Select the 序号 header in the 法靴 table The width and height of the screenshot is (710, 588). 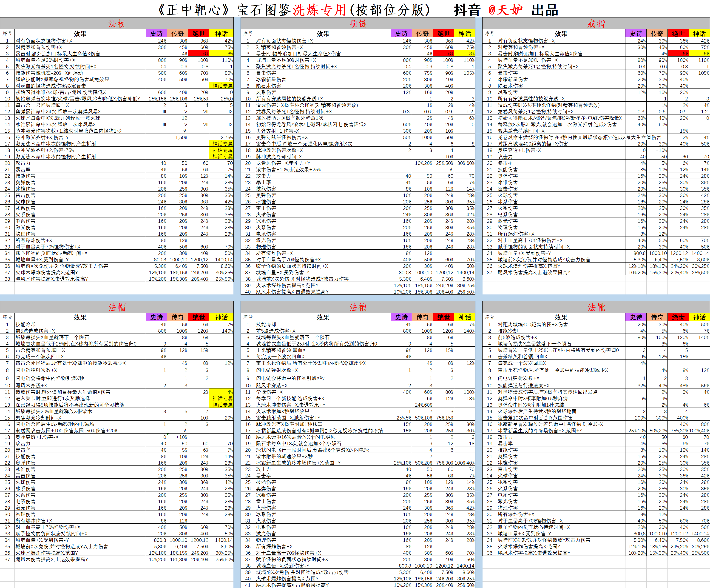pyautogui.click(x=490, y=317)
